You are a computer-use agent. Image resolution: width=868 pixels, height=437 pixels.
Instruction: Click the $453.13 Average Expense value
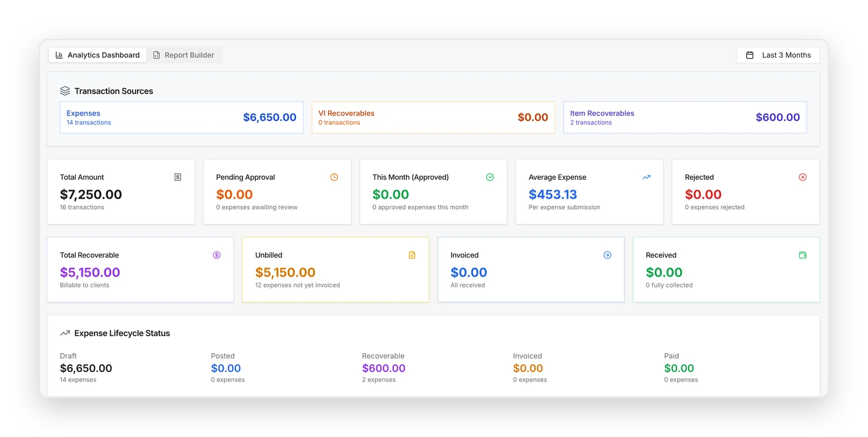(553, 194)
